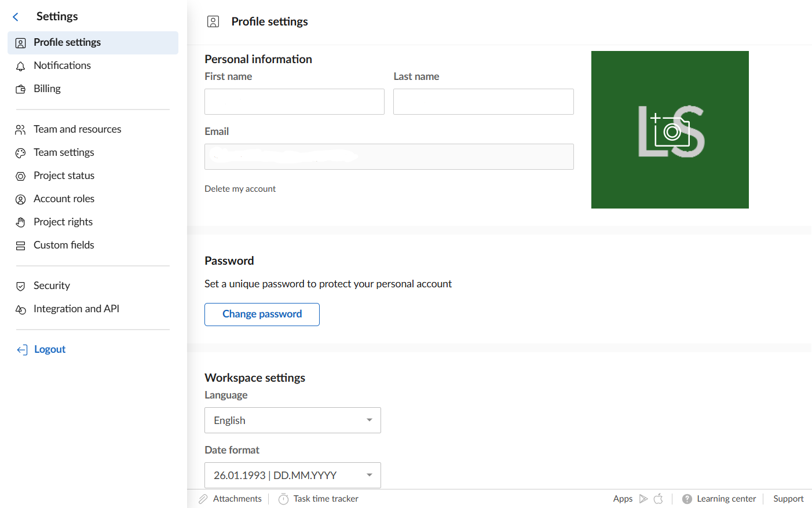Click the Billing wallet icon
Screen dimensions: 812x508
pyautogui.click(x=20, y=89)
